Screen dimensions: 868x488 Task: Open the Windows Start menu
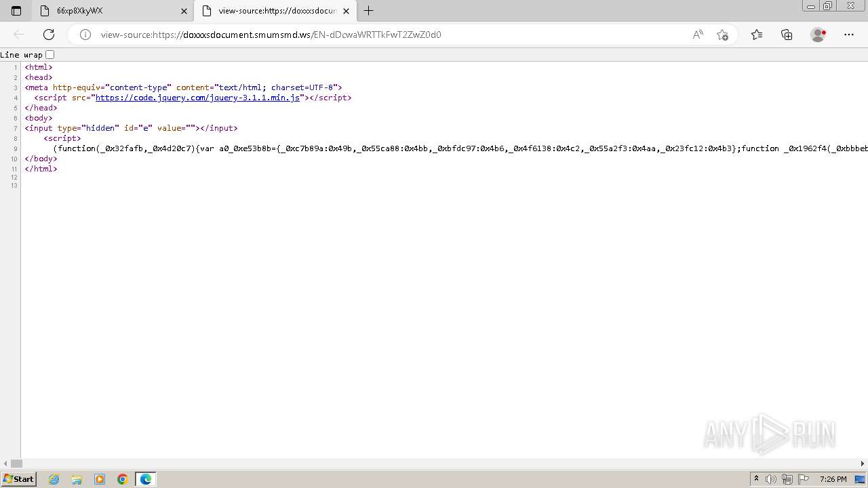pyautogui.click(x=18, y=479)
